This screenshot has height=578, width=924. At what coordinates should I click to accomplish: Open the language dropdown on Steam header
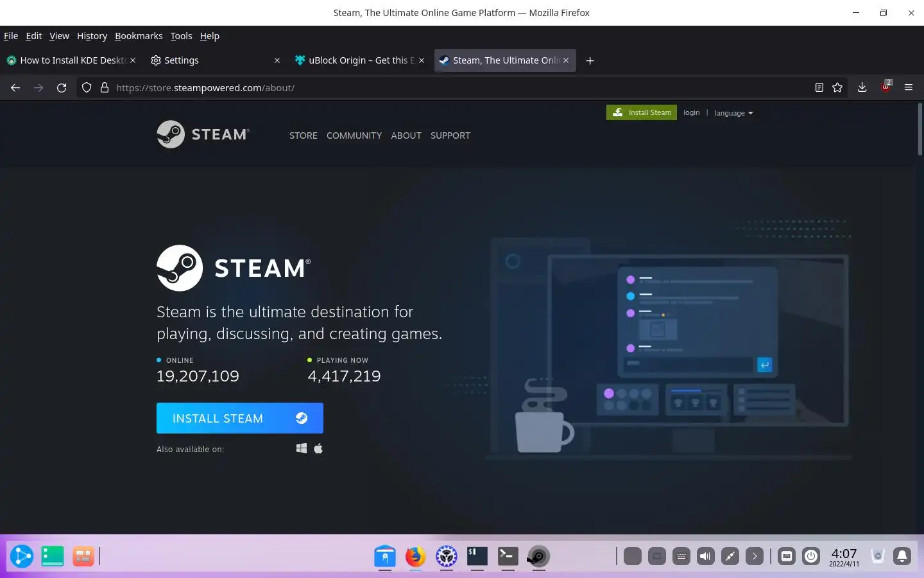[x=733, y=113]
